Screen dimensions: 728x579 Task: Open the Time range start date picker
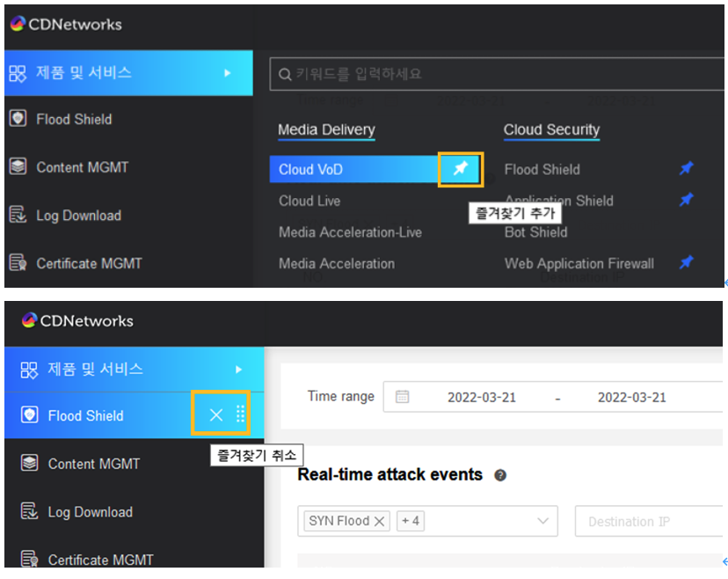point(481,397)
